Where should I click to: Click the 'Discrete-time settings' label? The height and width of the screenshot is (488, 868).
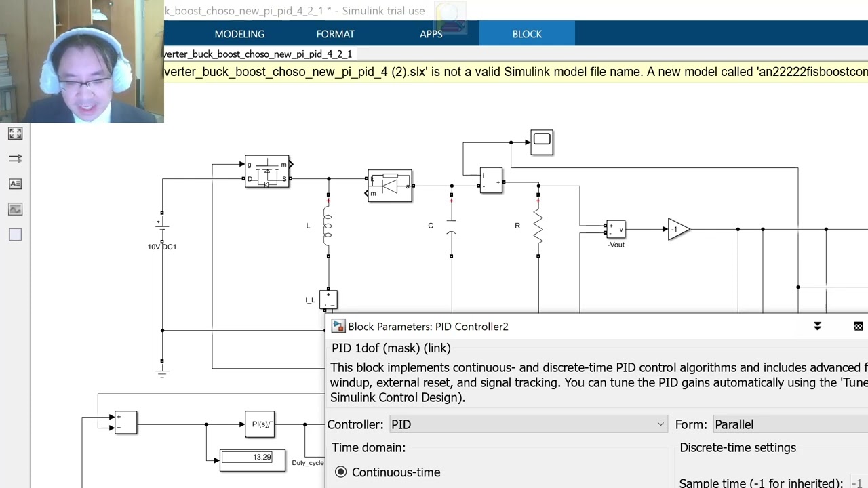[738, 448]
